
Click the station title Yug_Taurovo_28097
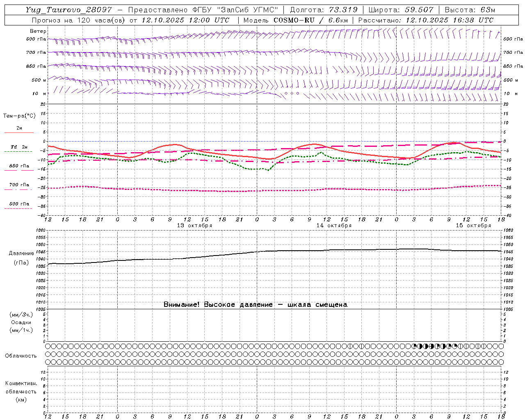point(68,10)
